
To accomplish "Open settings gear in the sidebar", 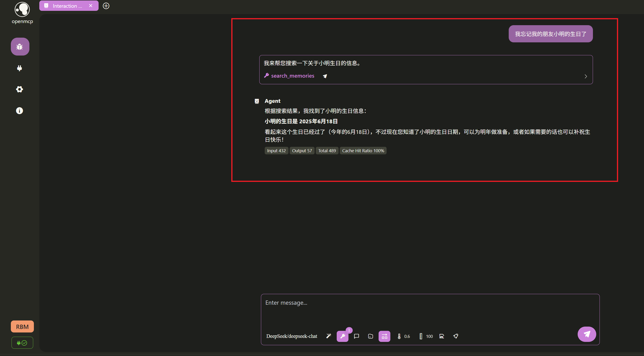I will coord(20,89).
